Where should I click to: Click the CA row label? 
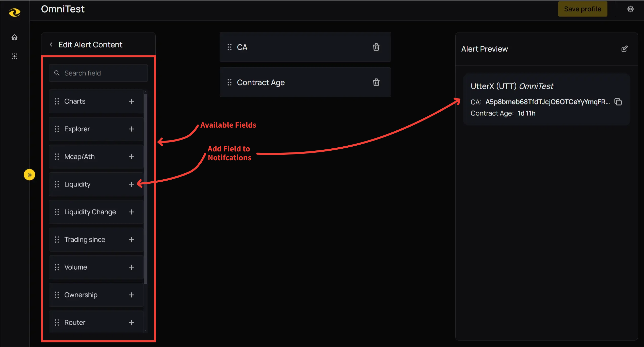click(242, 47)
